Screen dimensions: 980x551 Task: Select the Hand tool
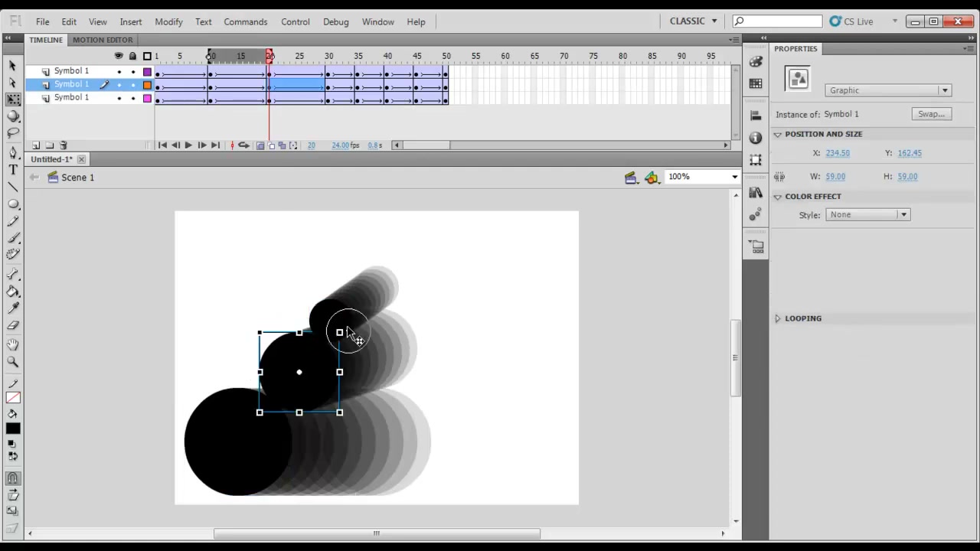(13, 344)
